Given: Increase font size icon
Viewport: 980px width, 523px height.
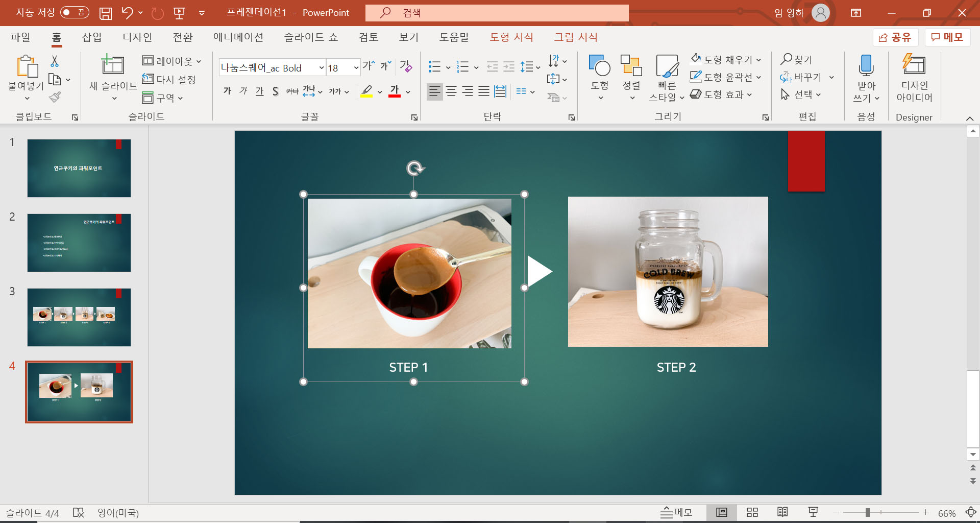Looking at the screenshot, I should tap(369, 66).
